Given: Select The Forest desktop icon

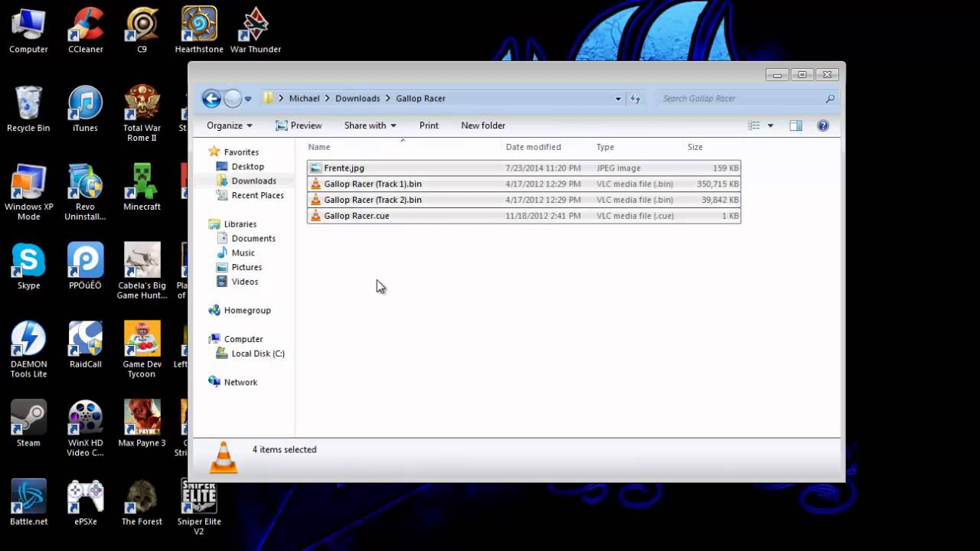Looking at the screenshot, I should point(142,503).
